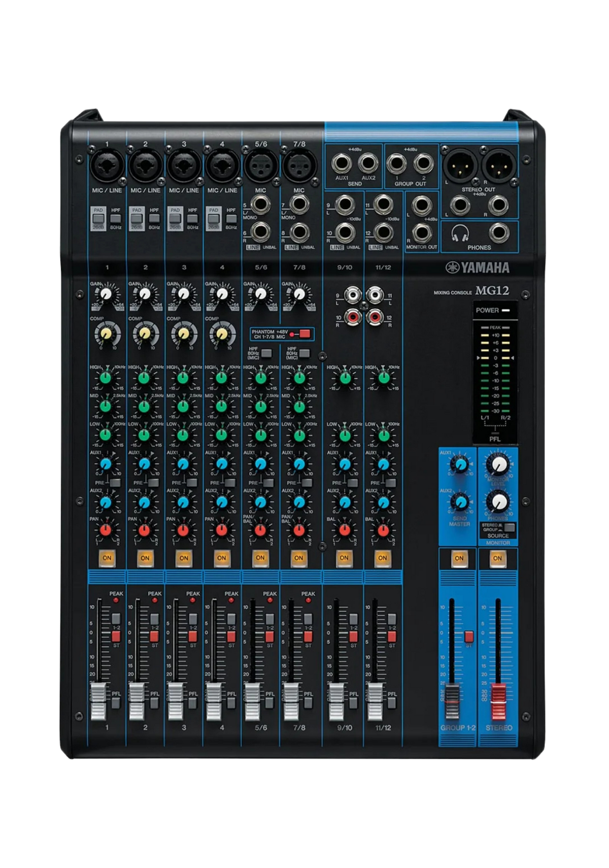Image resolution: width=609 pixels, height=868 pixels.
Task: Click the MONITOR OUT label
Action: (x=421, y=247)
